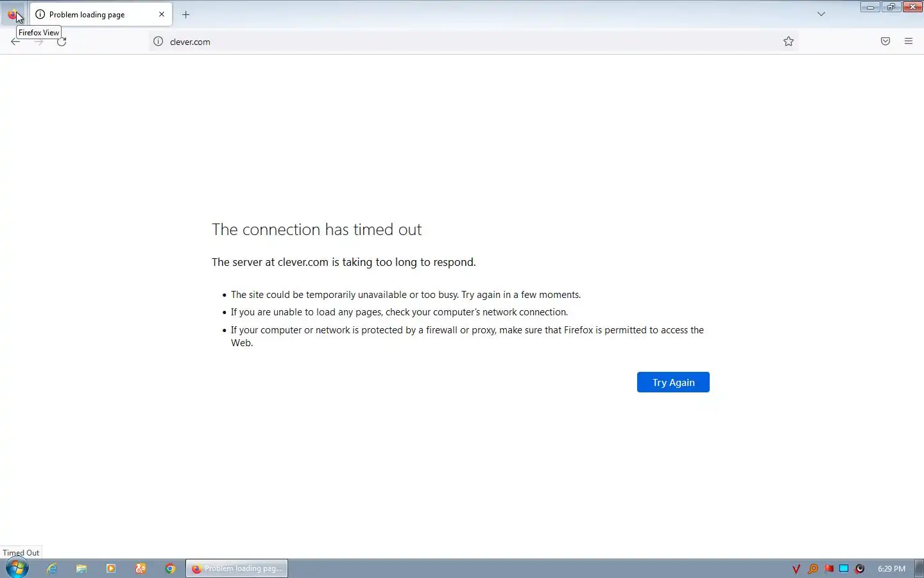Save page to Pocket
The image size is (924, 578).
click(x=886, y=42)
